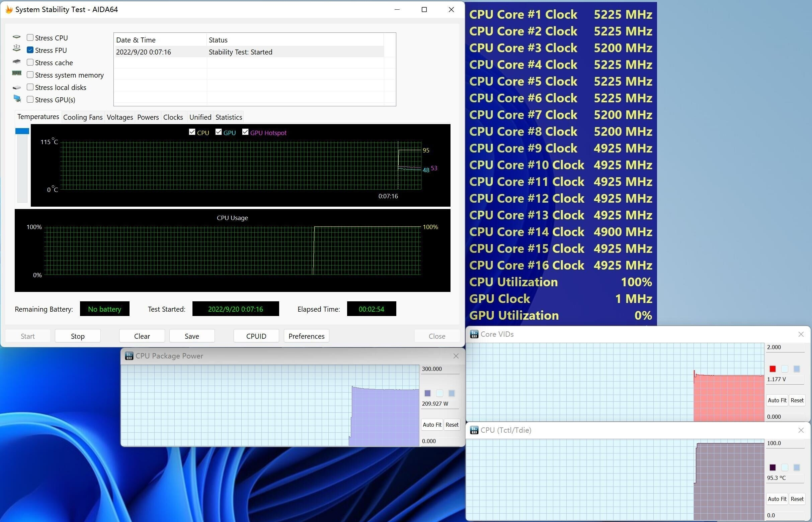Toggle CPU temperature graph checkbox

(192, 132)
